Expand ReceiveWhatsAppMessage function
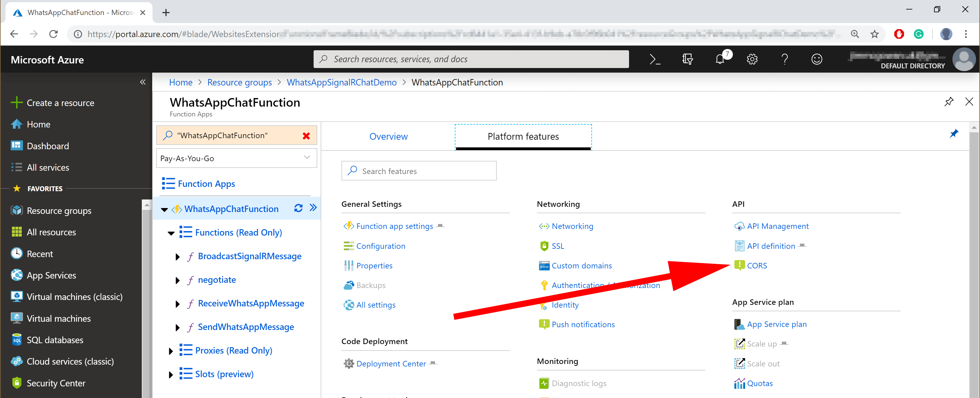This screenshot has width=980, height=398. pos(177,304)
